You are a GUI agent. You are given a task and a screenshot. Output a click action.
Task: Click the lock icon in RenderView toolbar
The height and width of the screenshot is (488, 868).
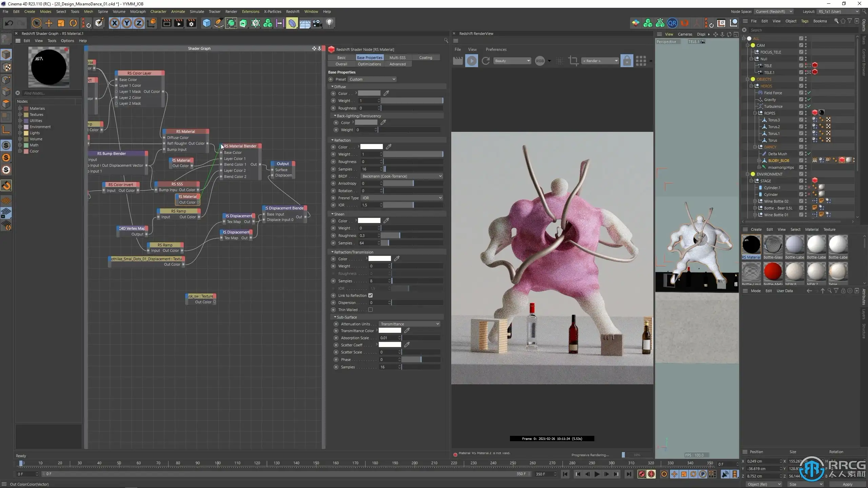(627, 61)
